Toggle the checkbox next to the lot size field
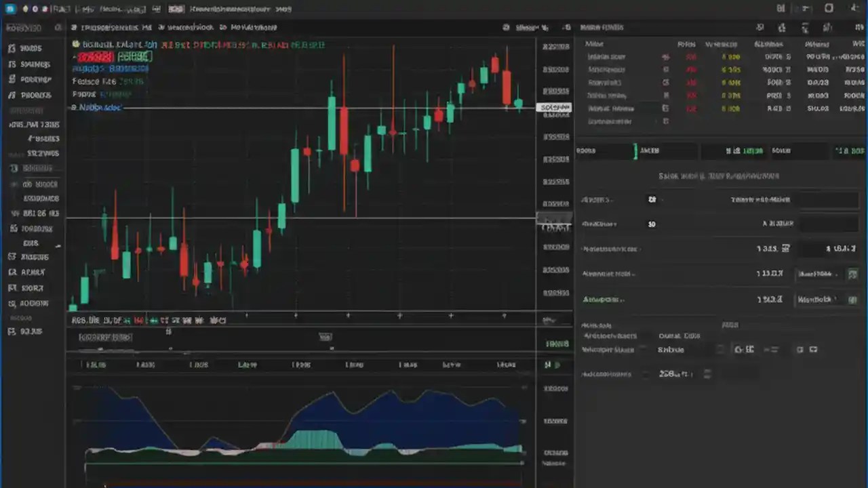Screen dimensions: 868x488 coord(721,350)
